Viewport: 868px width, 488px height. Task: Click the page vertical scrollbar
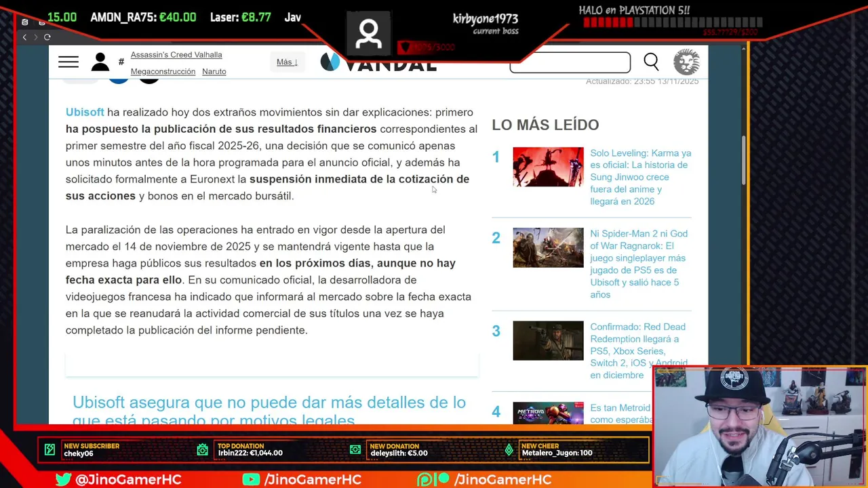744,159
